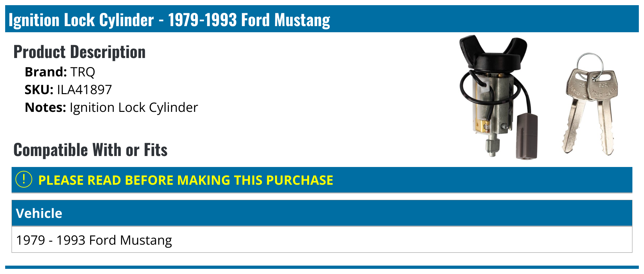Click the yellow exclamation warning icon
This screenshot has width=644, height=274.
click(24, 180)
